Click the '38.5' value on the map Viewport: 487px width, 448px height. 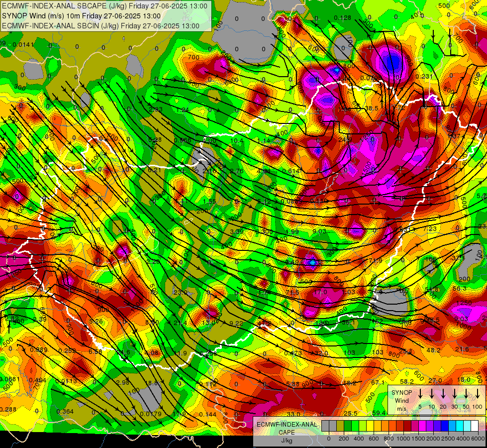(372, 108)
